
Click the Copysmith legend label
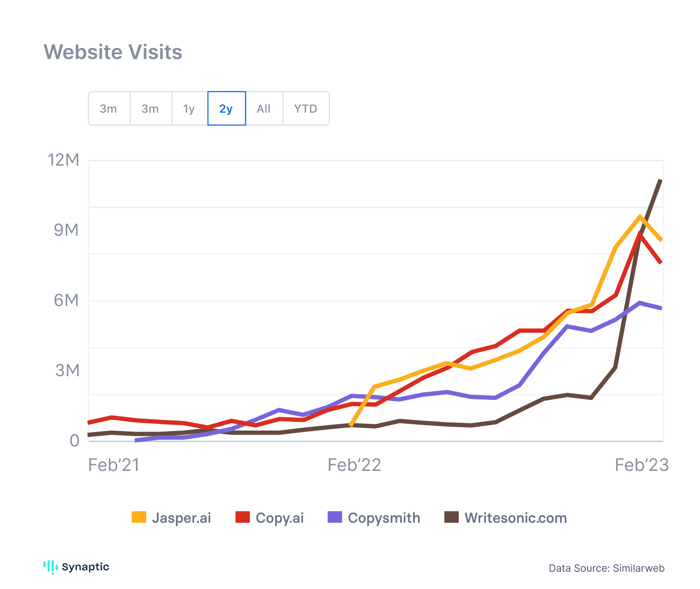pyautogui.click(x=384, y=518)
